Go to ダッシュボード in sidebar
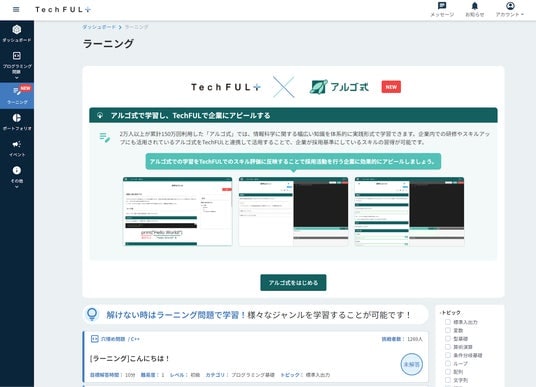 tap(17, 34)
